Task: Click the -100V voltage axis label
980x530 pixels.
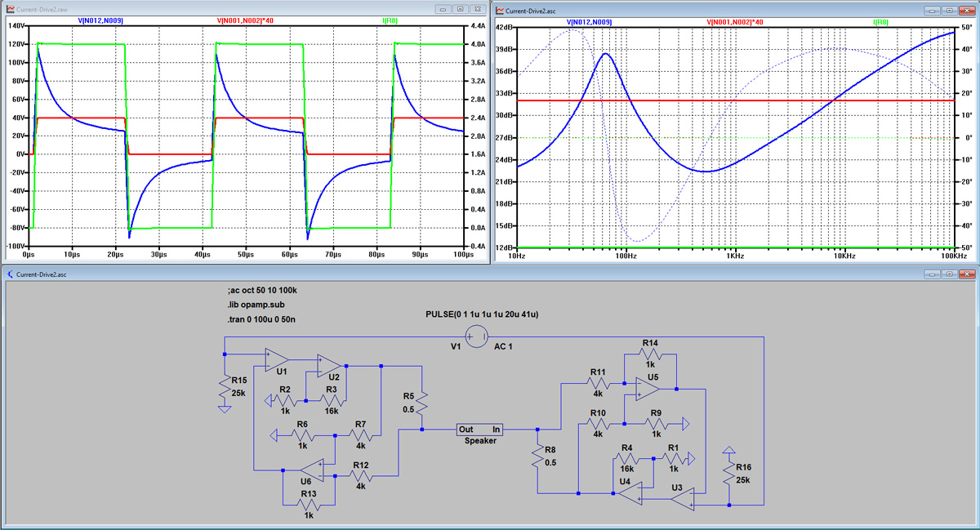Action: (14, 246)
